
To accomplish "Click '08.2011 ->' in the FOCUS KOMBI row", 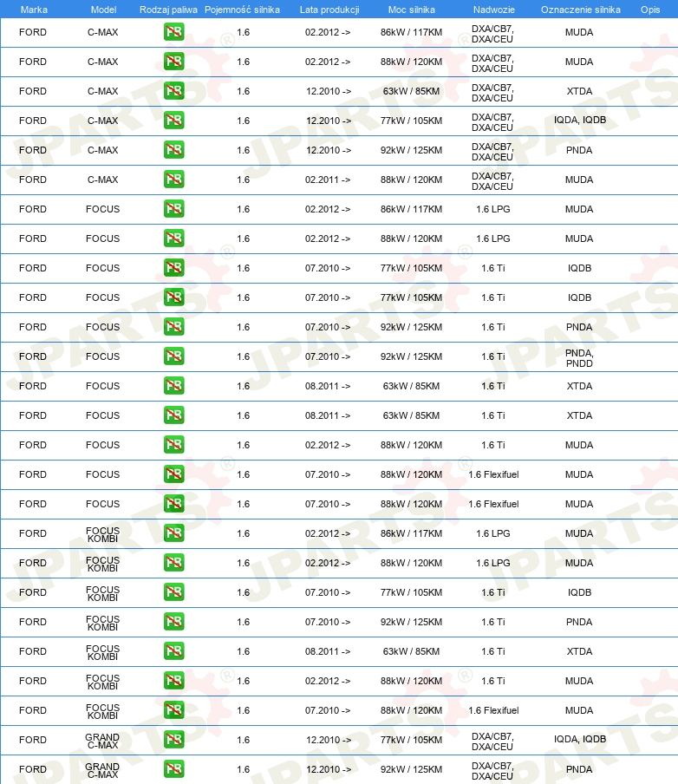I will (x=328, y=651).
